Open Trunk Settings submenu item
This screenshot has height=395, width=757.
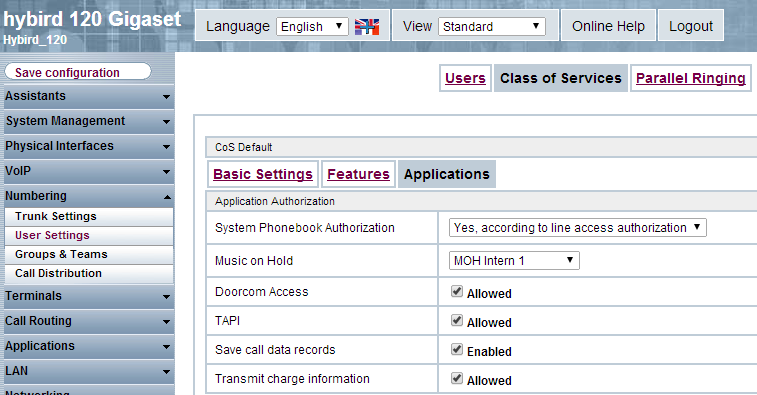click(89, 216)
